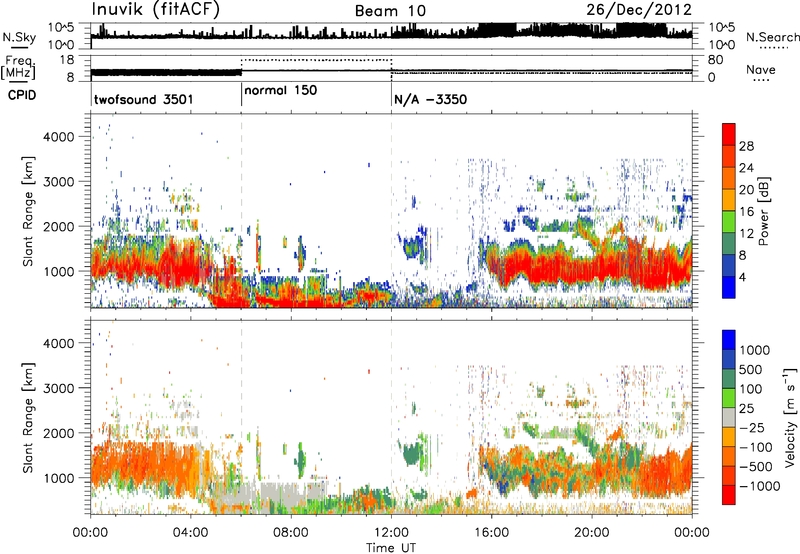
Task: Click the dashed 12:00 CPID boundary in power panel
Action: pos(391,211)
